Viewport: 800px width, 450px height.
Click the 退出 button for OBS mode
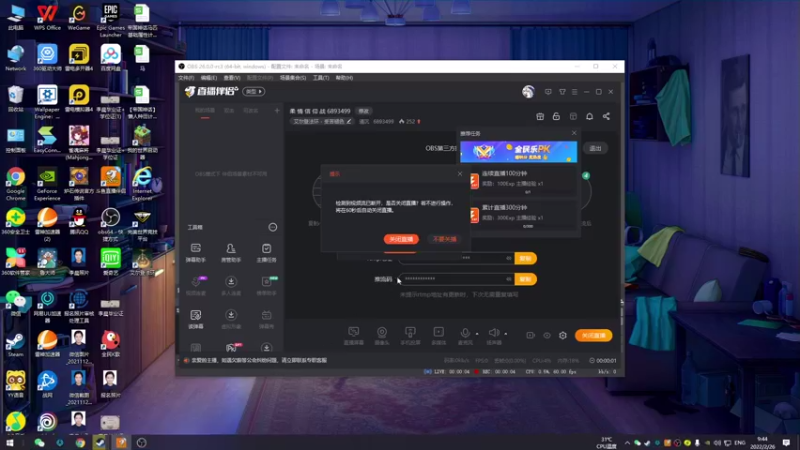pos(595,148)
